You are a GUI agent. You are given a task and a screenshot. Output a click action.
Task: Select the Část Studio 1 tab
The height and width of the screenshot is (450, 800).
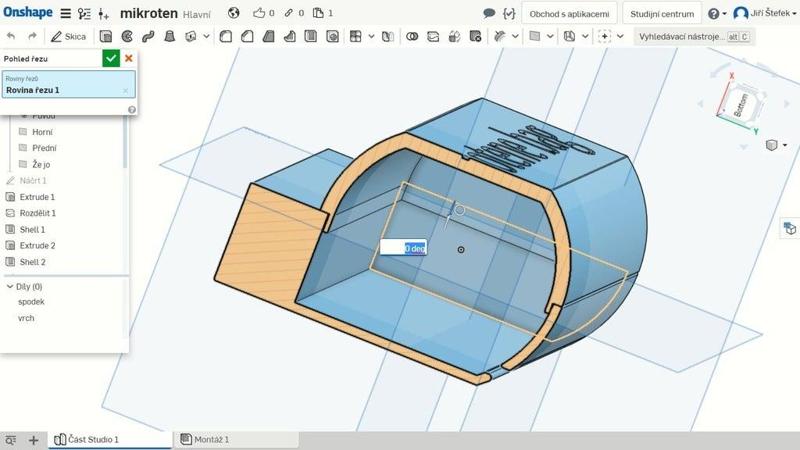93,439
